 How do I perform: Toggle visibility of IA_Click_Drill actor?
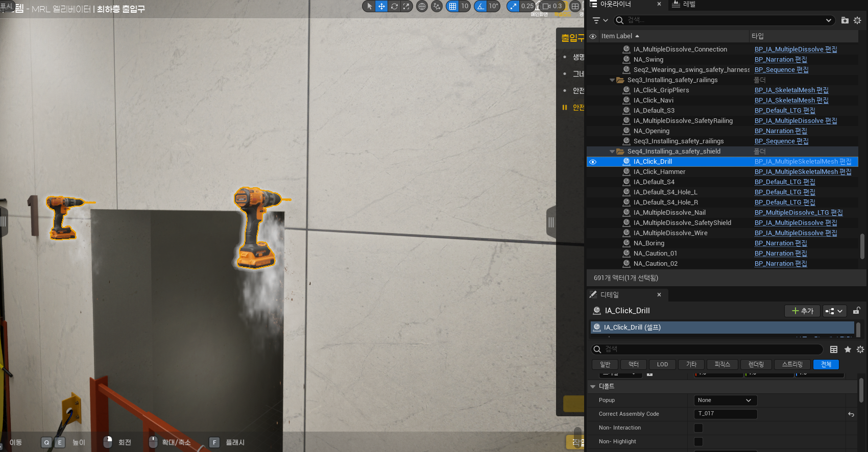[593, 162]
